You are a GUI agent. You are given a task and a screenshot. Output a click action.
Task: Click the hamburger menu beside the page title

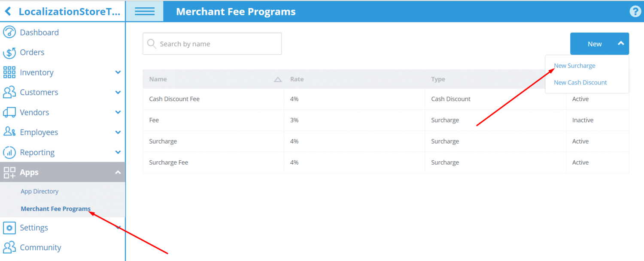pyautogui.click(x=144, y=11)
